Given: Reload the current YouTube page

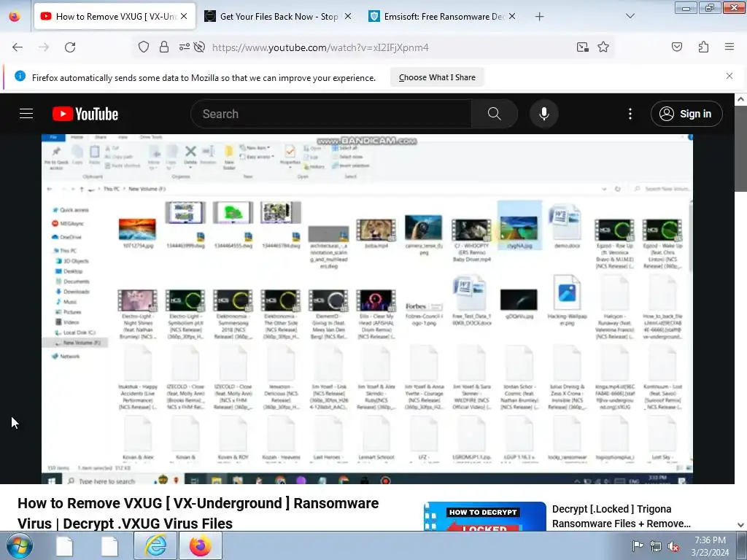Looking at the screenshot, I should pyautogui.click(x=70, y=47).
